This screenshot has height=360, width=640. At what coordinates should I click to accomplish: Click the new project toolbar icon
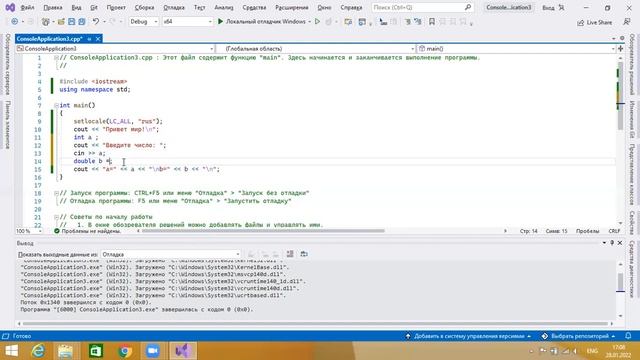tap(46, 22)
